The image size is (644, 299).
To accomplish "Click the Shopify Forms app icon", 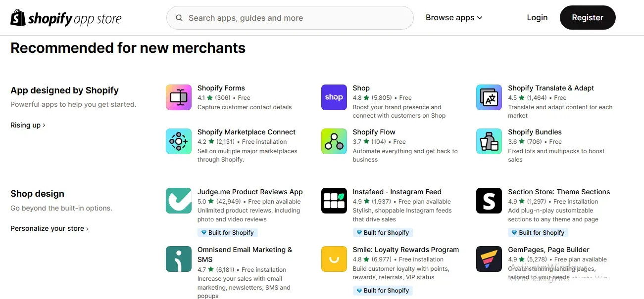I will [x=179, y=97].
